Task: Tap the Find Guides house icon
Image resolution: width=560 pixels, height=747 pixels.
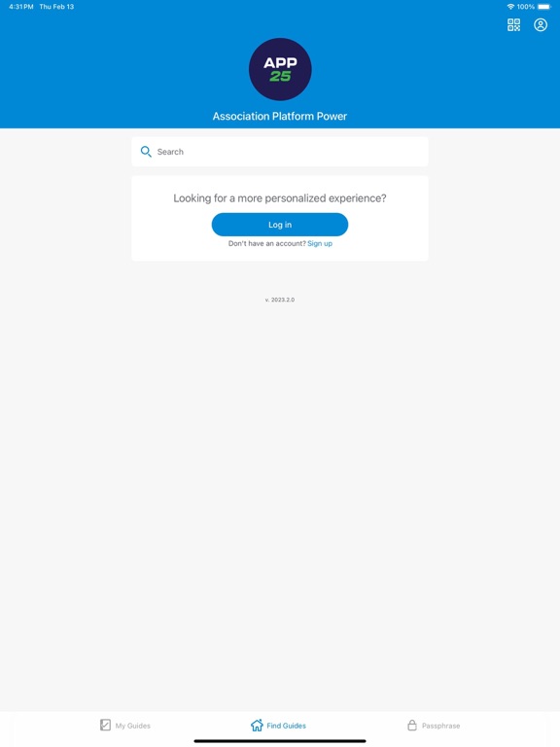Action: pyautogui.click(x=257, y=725)
